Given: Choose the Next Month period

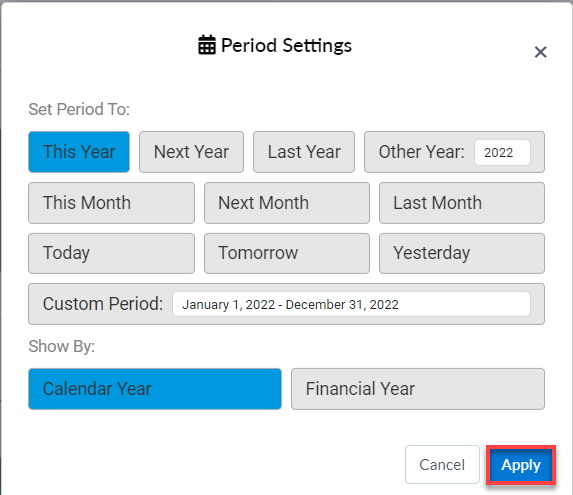Looking at the screenshot, I should (287, 203).
